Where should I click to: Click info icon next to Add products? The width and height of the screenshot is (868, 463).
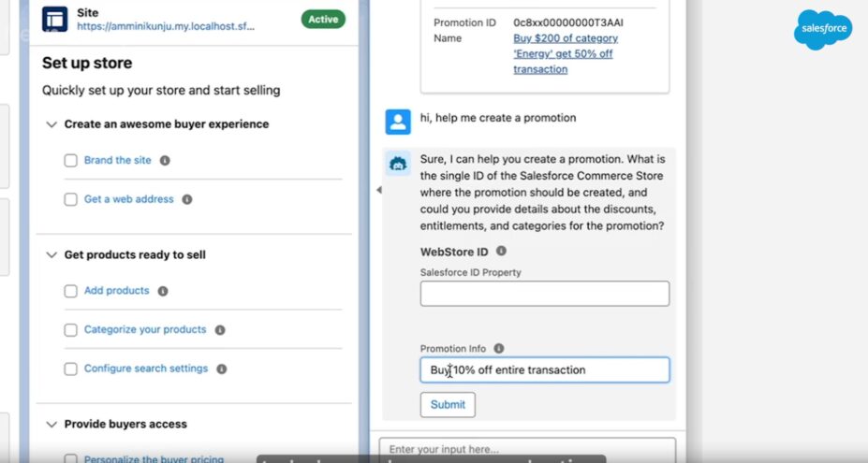[163, 291]
